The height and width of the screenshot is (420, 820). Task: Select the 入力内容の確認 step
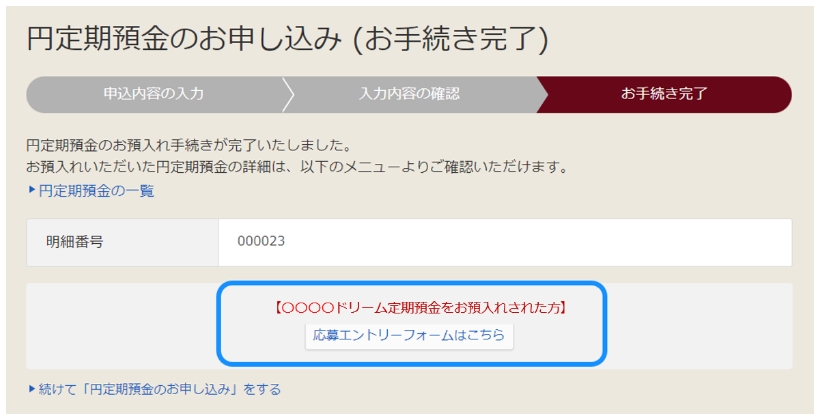[x=409, y=94]
